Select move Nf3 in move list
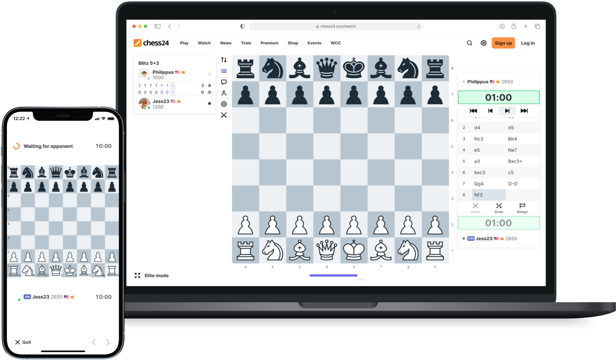616x364 pixels. (489, 195)
